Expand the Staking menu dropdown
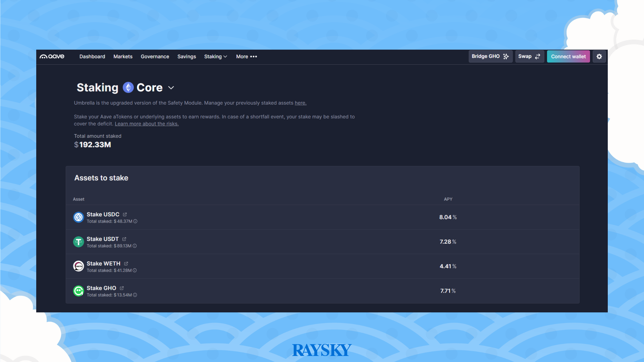This screenshot has height=362, width=644. coord(216,56)
